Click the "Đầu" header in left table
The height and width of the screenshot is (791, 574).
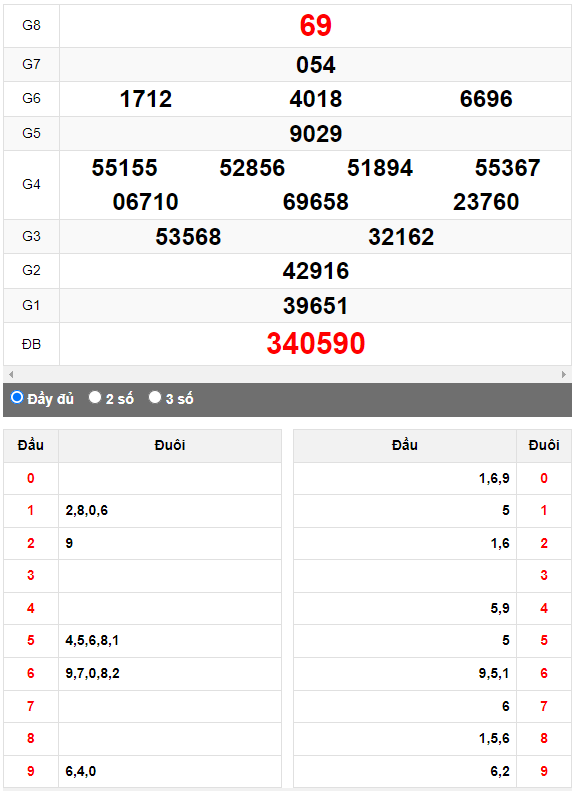tap(31, 445)
